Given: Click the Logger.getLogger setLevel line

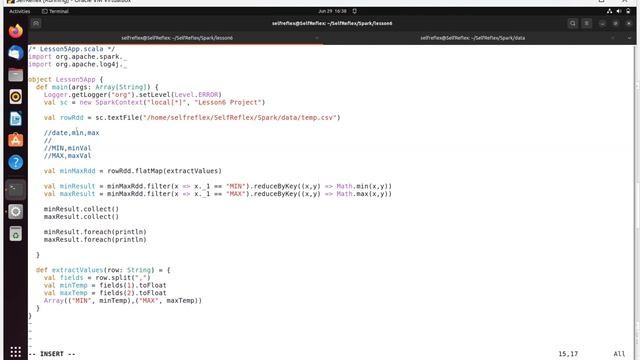Looking at the screenshot, I should coord(133,94).
